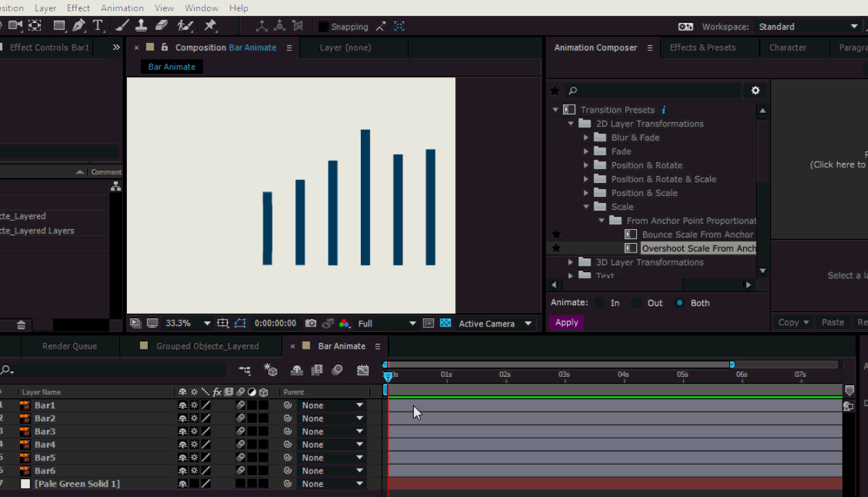The height and width of the screenshot is (497, 868).
Task: Select Bounce Scale From Anchor preset
Action: [x=697, y=235]
